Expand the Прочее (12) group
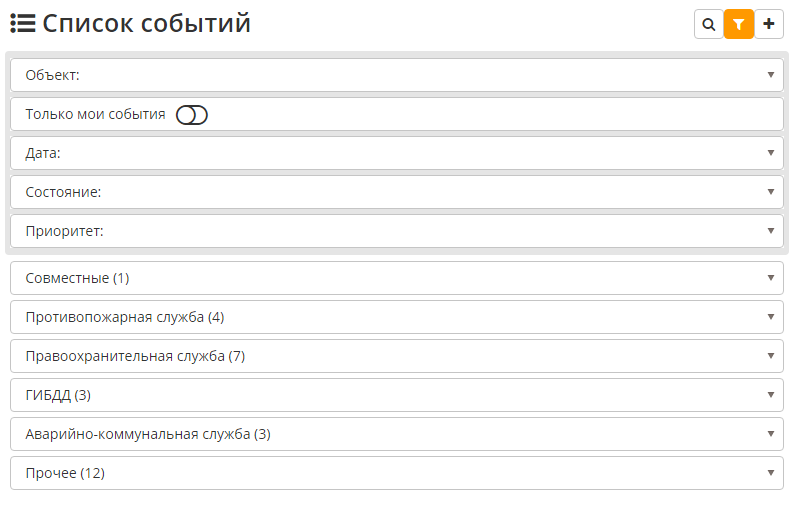Viewport: 799px width, 510px height. (396, 473)
